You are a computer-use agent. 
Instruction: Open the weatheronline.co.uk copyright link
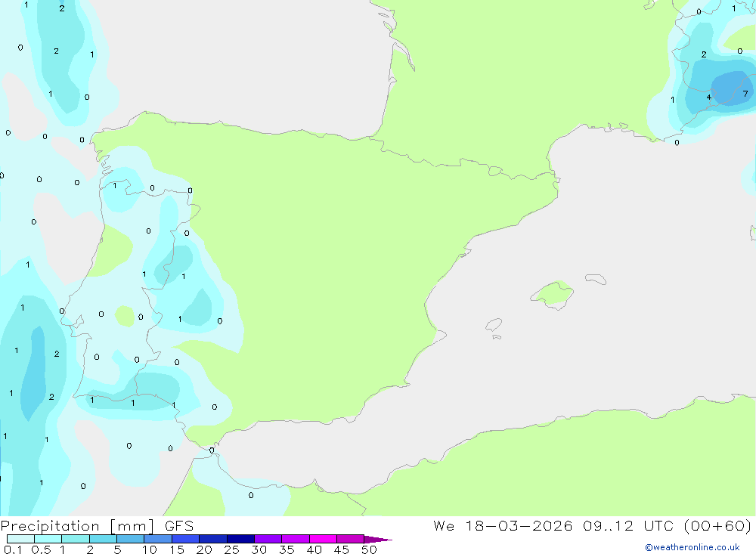(x=692, y=547)
